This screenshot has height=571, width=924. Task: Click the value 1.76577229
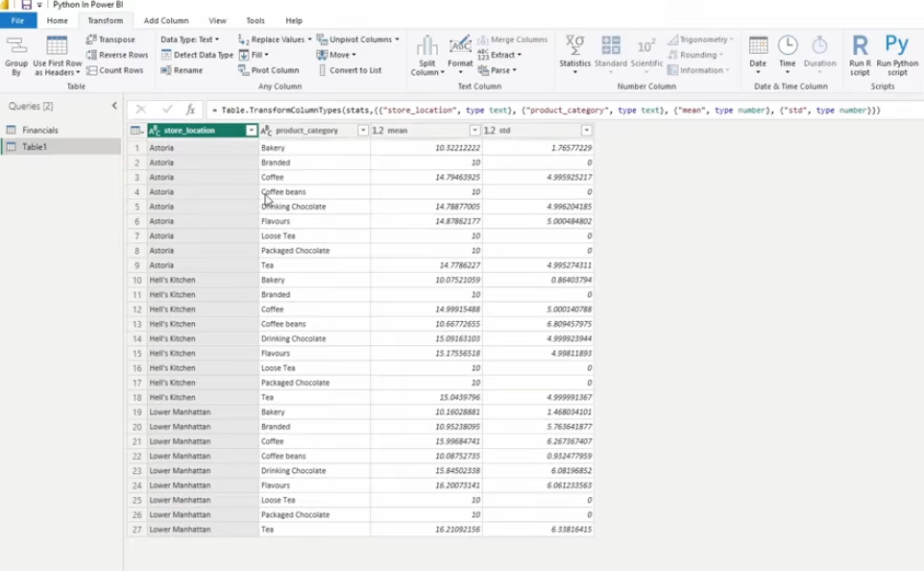(571, 148)
